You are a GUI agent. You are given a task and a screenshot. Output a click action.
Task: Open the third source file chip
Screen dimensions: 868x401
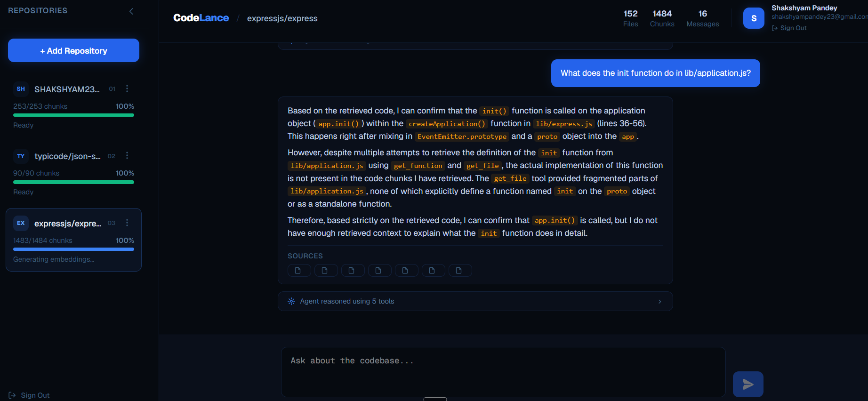353,270
